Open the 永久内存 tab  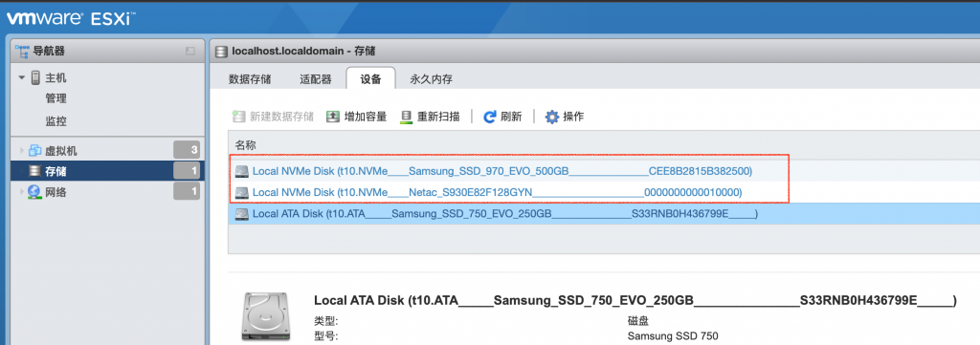tap(432, 79)
